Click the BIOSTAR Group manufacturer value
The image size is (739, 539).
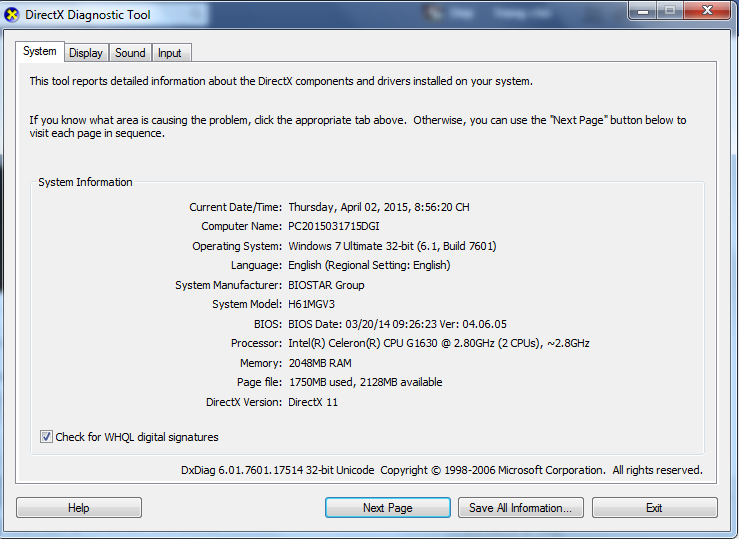tap(326, 285)
